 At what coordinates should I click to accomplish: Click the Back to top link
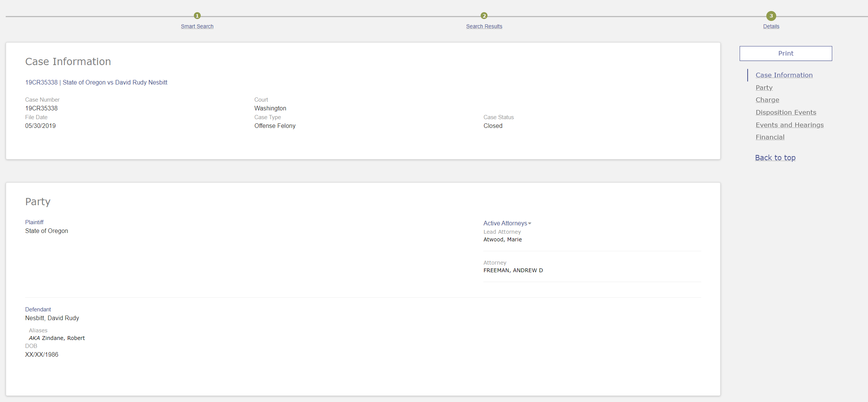click(775, 158)
